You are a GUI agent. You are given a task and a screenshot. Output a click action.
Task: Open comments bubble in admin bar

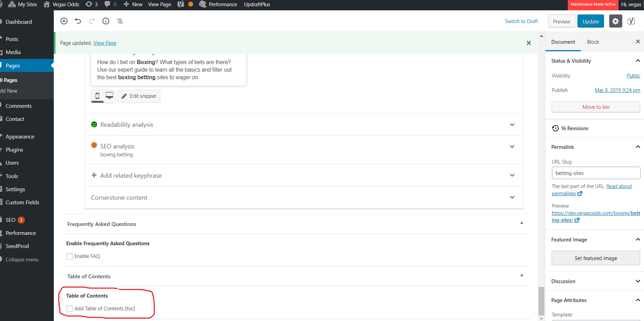pos(110,4)
